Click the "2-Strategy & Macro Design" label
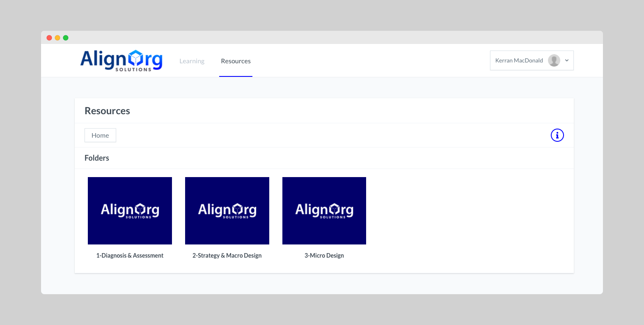Viewport: 644px width, 325px height. click(227, 256)
